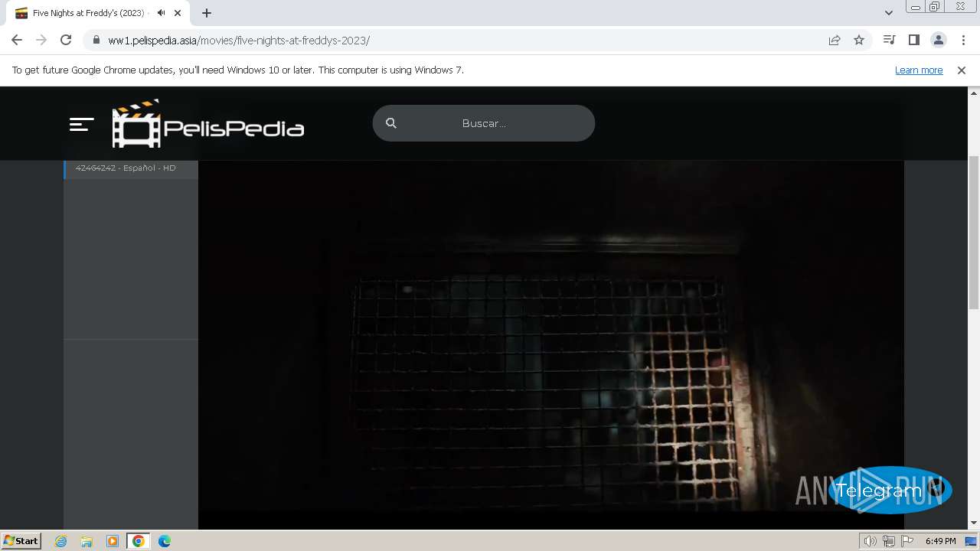980x551 pixels.
Task: Bookmark this page with the star
Action: [x=859, y=41]
